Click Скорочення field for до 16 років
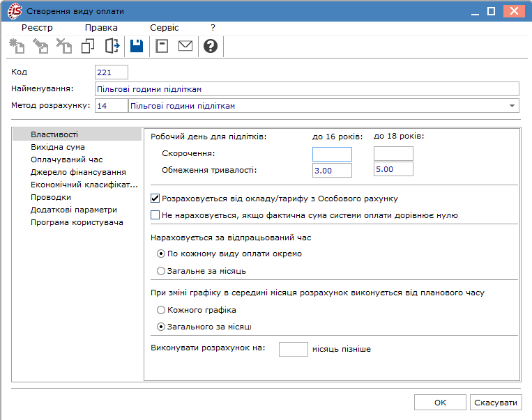 coord(332,154)
